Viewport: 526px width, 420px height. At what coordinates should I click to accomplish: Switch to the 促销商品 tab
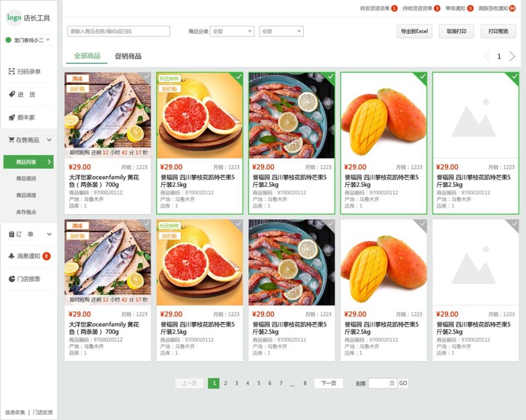(128, 56)
